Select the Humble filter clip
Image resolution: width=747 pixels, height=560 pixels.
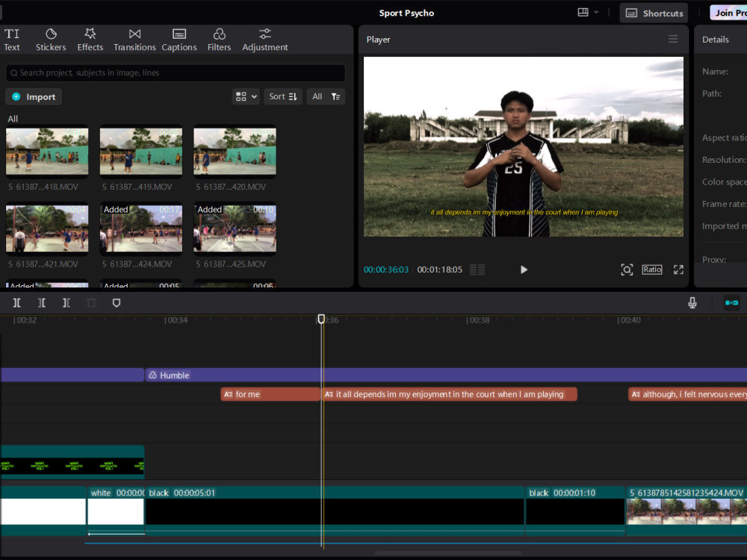(x=446, y=376)
